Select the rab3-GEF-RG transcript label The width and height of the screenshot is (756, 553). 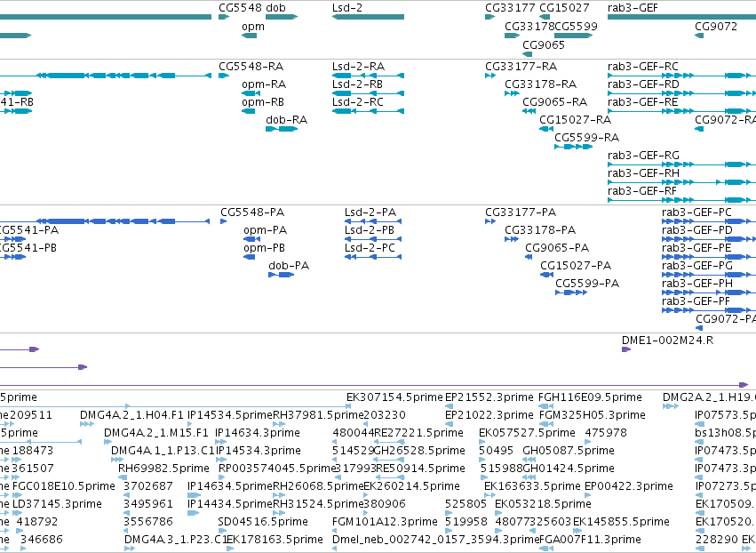[x=643, y=156]
